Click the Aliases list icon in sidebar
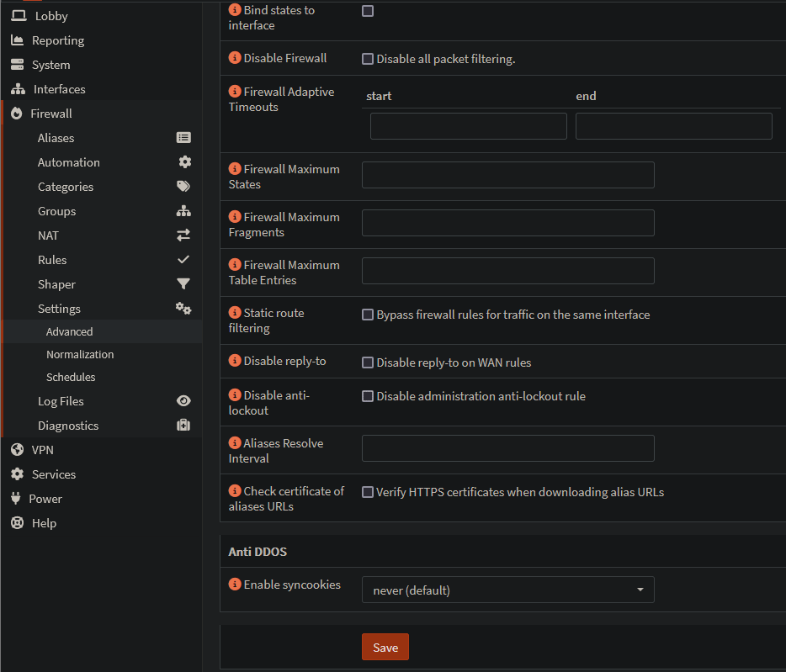Viewport: 786px width, 672px height. [183, 138]
